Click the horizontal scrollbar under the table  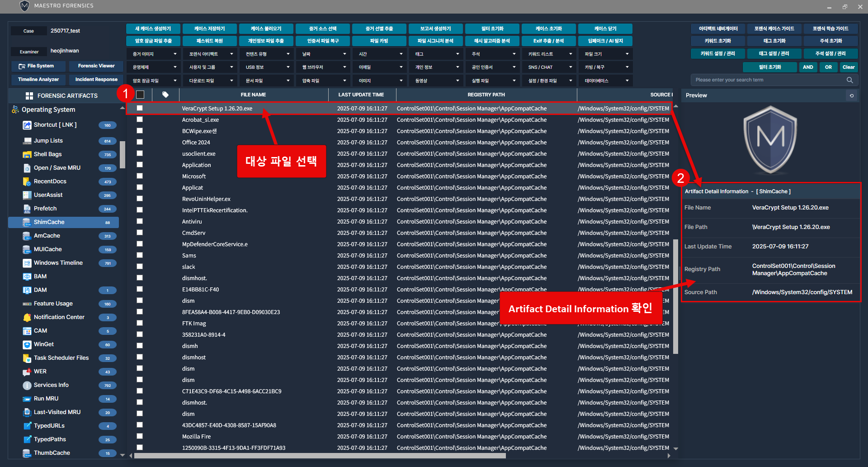(x=319, y=456)
